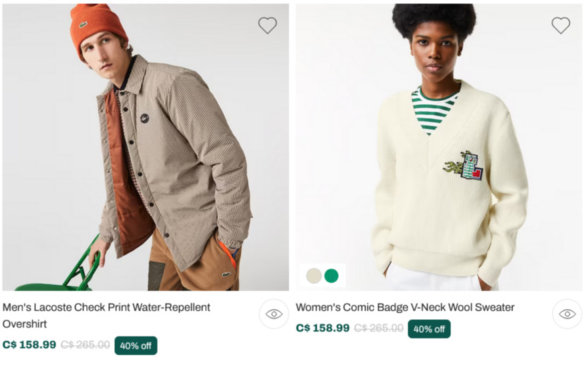The height and width of the screenshot is (366, 588).
Task: Click the comic badge patch on the sweater
Action: (x=464, y=166)
